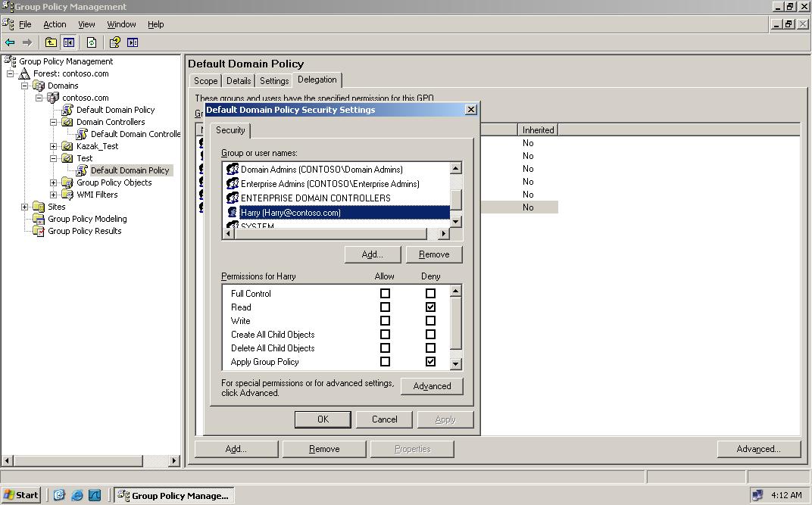Collapse the Domains tree node

click(24, 86)
